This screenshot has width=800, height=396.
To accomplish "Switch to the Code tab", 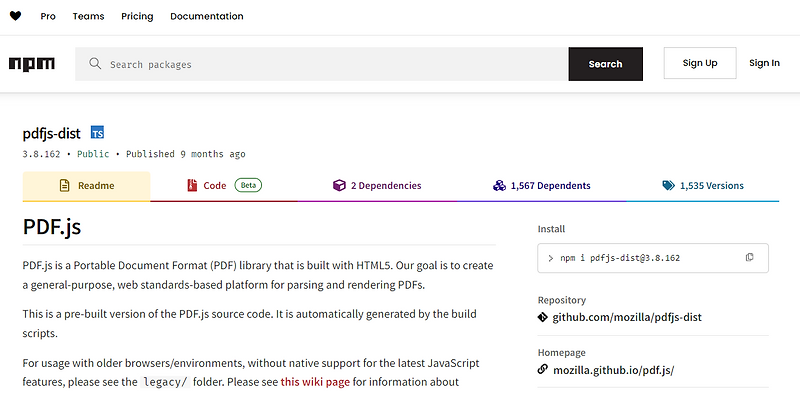I will tap(224, 186).
